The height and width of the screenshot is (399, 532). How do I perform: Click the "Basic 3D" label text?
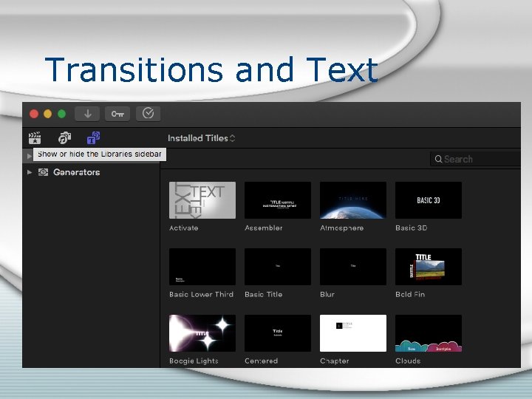click(411, 228)
